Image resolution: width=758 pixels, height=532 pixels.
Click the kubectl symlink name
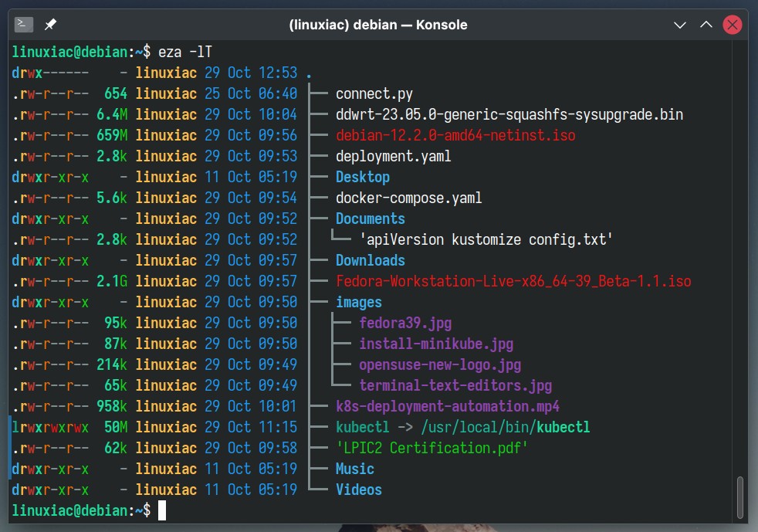(x=363, y=427)
